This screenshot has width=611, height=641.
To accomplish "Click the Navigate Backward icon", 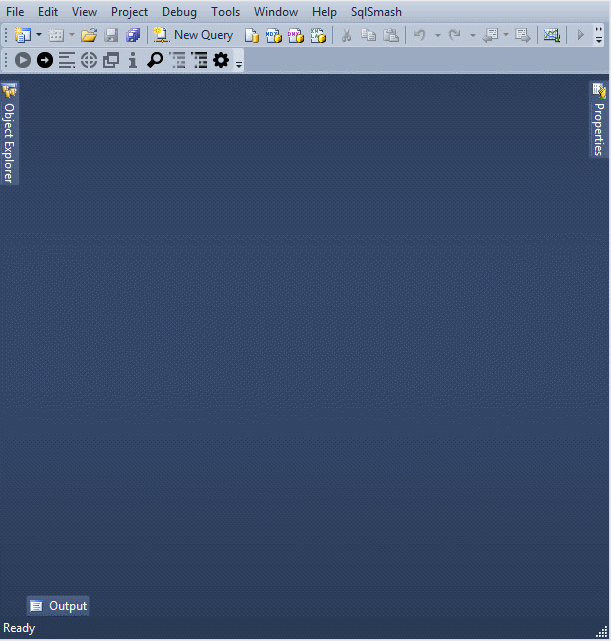I will coord(490,36).
